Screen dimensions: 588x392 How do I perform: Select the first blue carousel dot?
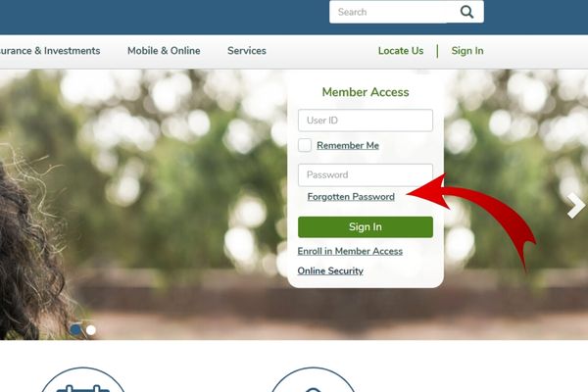[75, 329]
